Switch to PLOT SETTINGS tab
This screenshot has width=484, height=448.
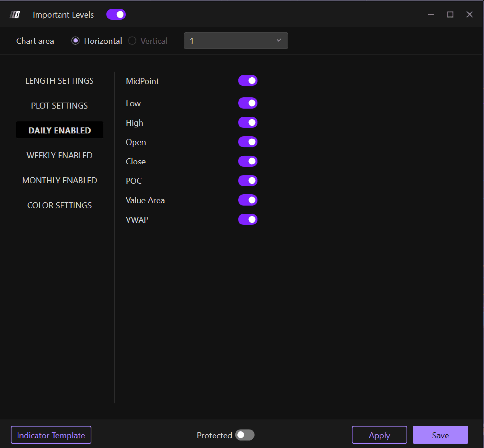click(x=59, y=106)
